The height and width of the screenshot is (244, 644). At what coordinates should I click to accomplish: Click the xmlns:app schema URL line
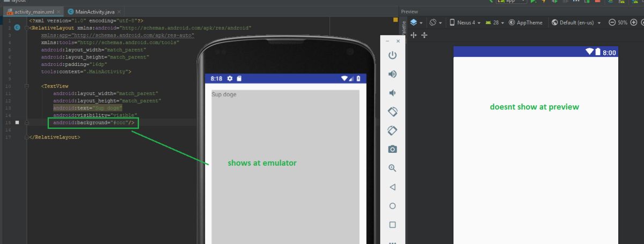point(118,35)
